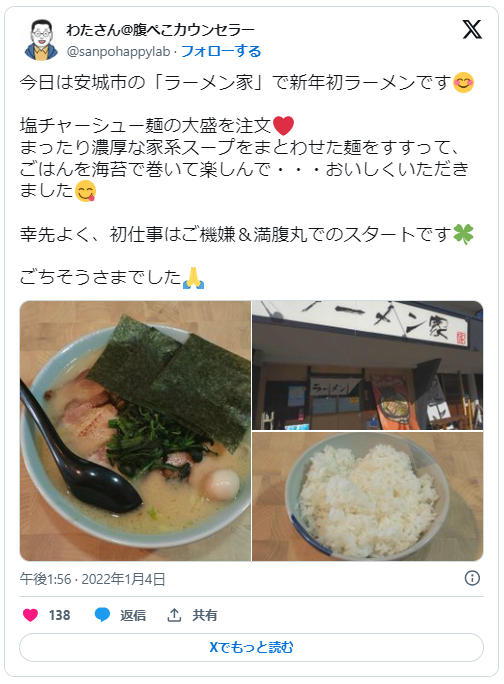View the ramen shop storefront photo
The width and height of the screenshot is (504, 684).
367,366
